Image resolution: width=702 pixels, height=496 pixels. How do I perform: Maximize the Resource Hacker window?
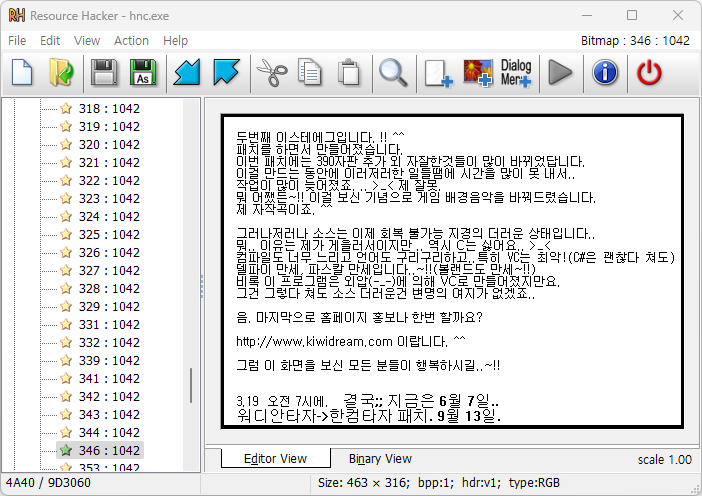tap(632, 15)
